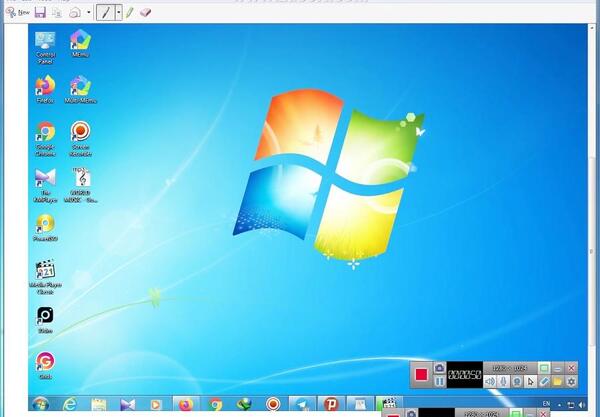
Task: Click the New snip button
Action: 18,13
